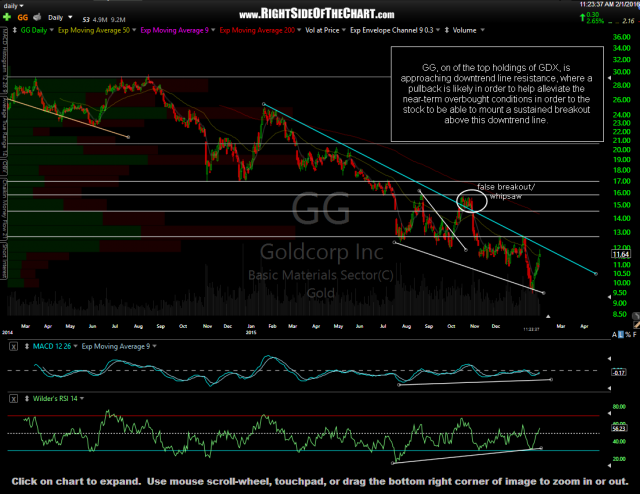This screenshot has width=640, height=494.
Task: Click the www.RightSideOfTheChart.com link
Action: [317, 14]
